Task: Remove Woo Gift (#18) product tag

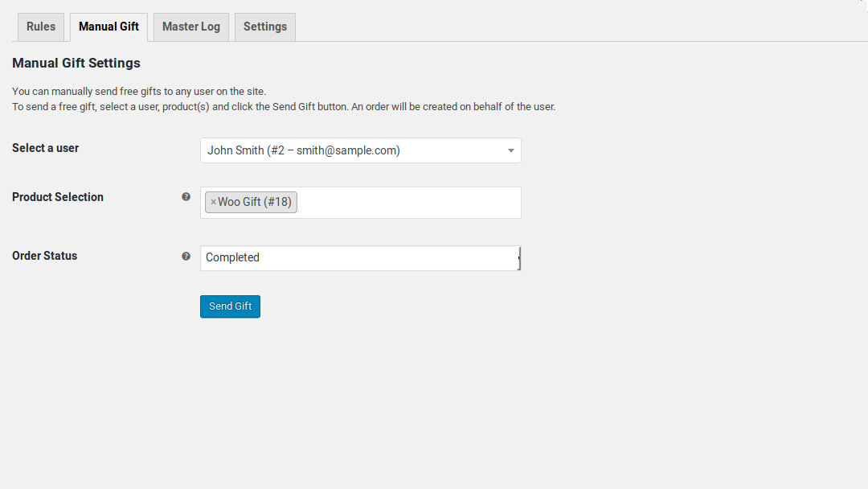Action: click(213, 202)
